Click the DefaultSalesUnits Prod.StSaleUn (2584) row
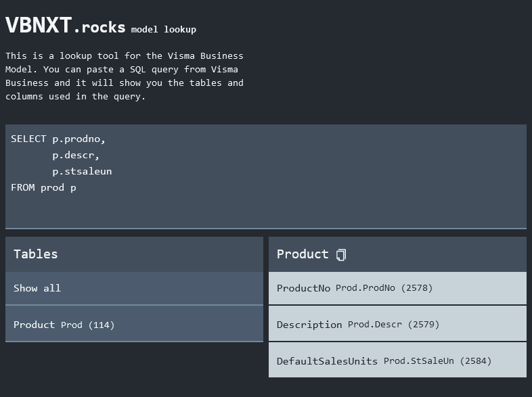Screen dimensions: 532x397 point(397,360)
